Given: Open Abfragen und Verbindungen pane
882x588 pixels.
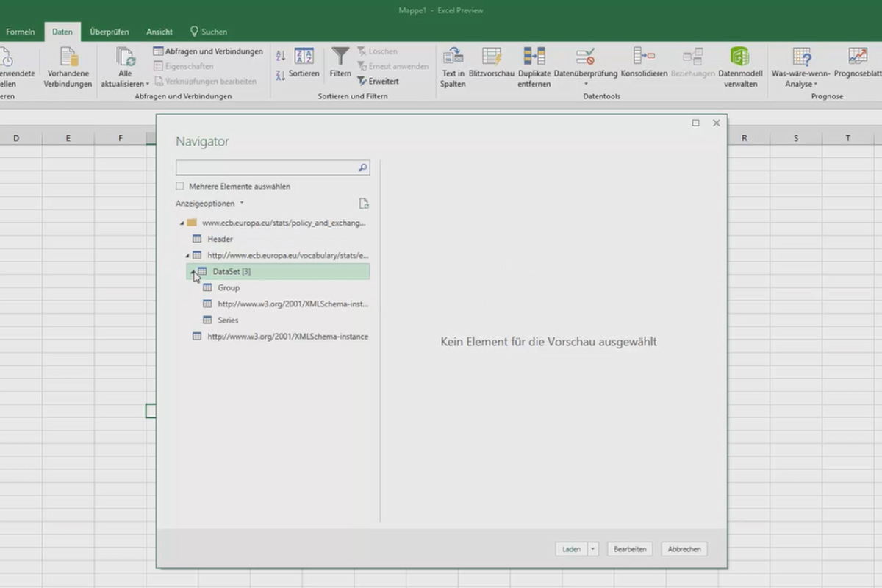Looking at the screenshot, I should click(x=208, y=51).
